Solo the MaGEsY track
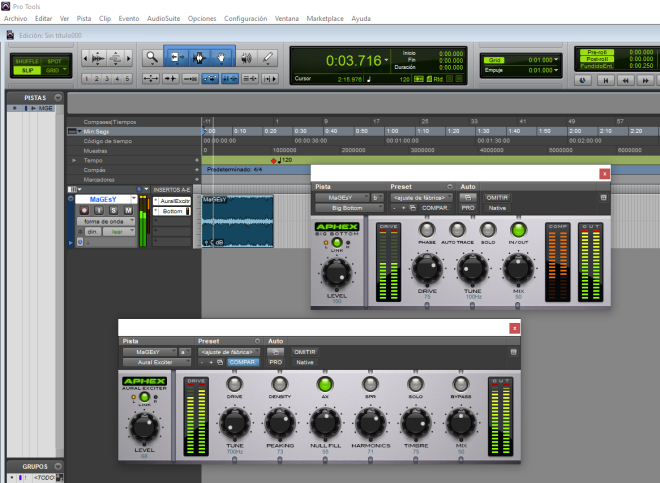Screen dimensions: 660x483 pos(113,210)
